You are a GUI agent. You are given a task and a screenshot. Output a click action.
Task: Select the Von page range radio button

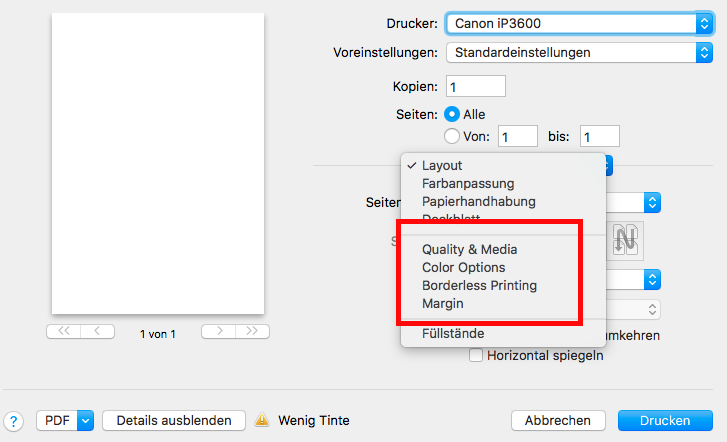(452, 136)
